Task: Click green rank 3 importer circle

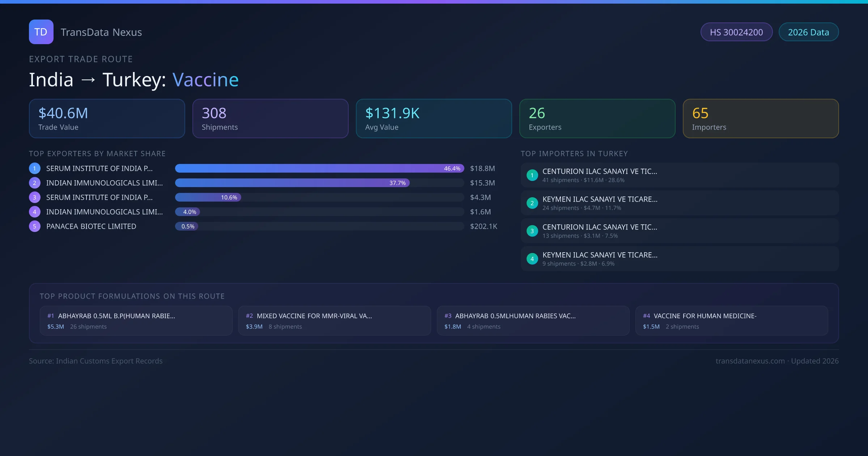Action: tap(532, 231)
